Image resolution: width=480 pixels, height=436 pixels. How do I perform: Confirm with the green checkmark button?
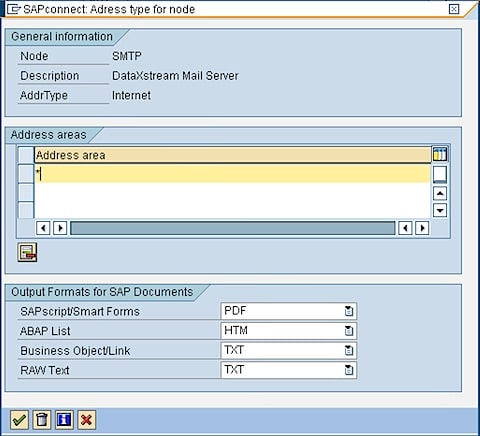[x=19, y=420]
